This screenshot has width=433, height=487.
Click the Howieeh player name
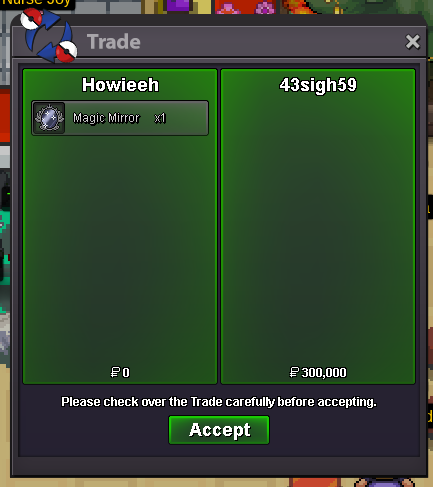[x=120, y=85]
